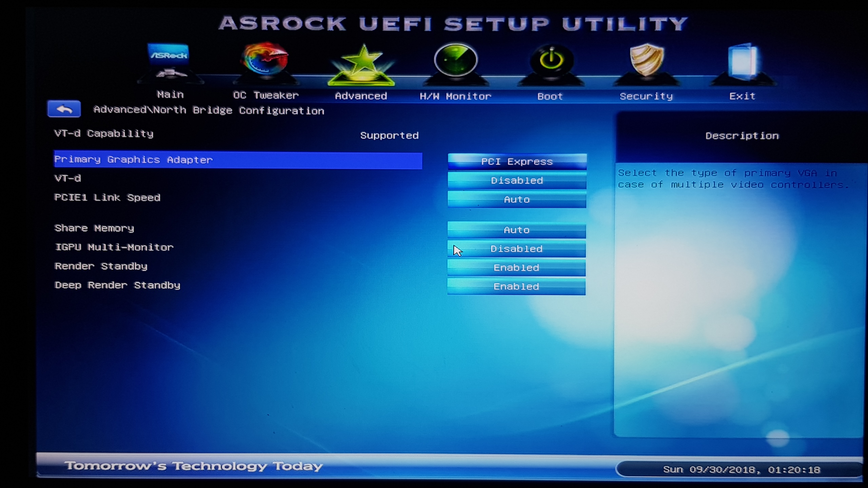
Task: Select the Advanced green star icon
Action: click(x=361, y=64)
